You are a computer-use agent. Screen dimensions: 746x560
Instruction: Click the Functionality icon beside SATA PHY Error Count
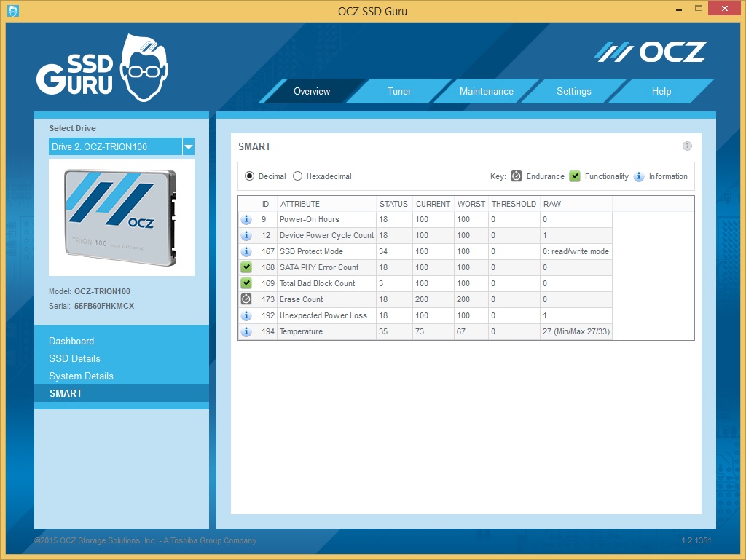pos(246,267)
